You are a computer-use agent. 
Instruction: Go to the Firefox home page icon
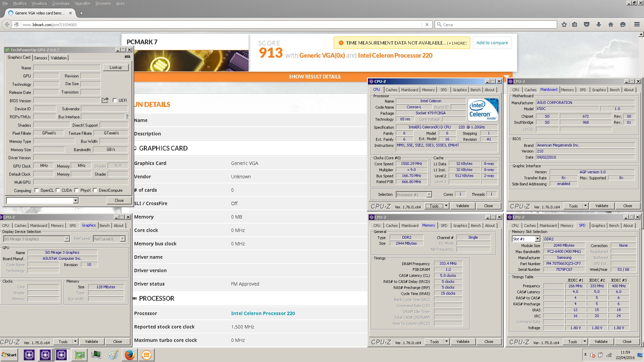point(611,24)
